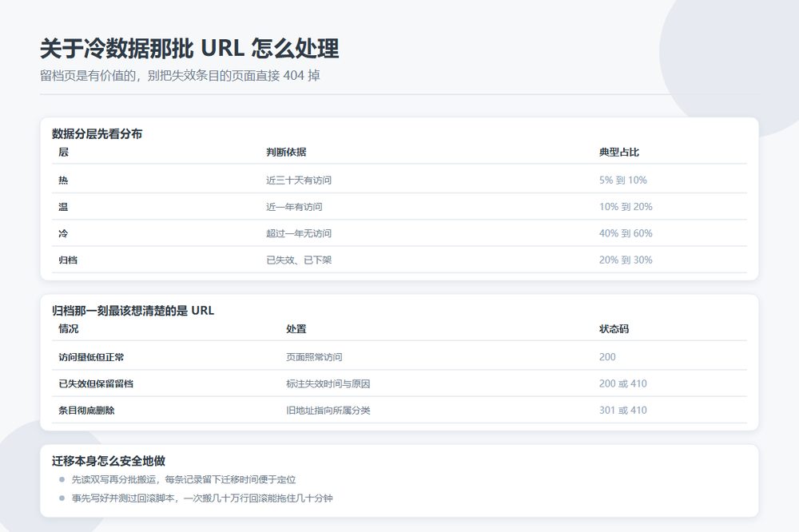Click the status code 301 或 410
Viewport: 799px width, 532px height.
[x=622, y=410]
